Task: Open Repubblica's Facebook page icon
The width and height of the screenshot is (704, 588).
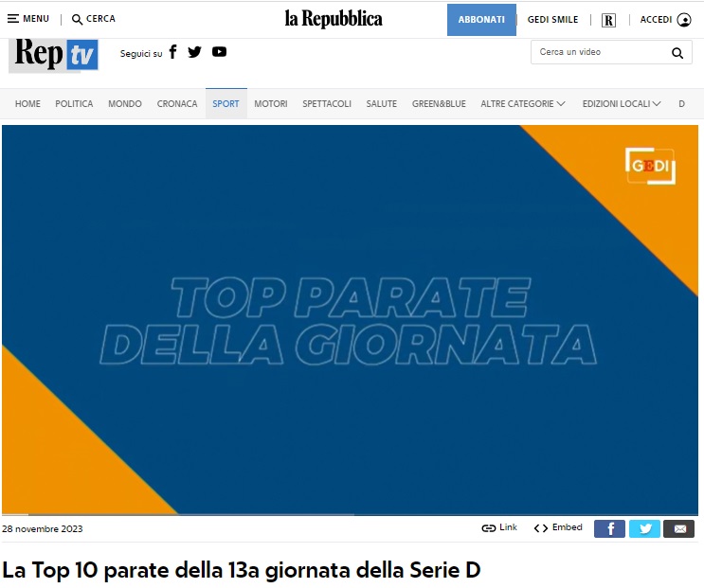Action: click(x=172, y=52)
